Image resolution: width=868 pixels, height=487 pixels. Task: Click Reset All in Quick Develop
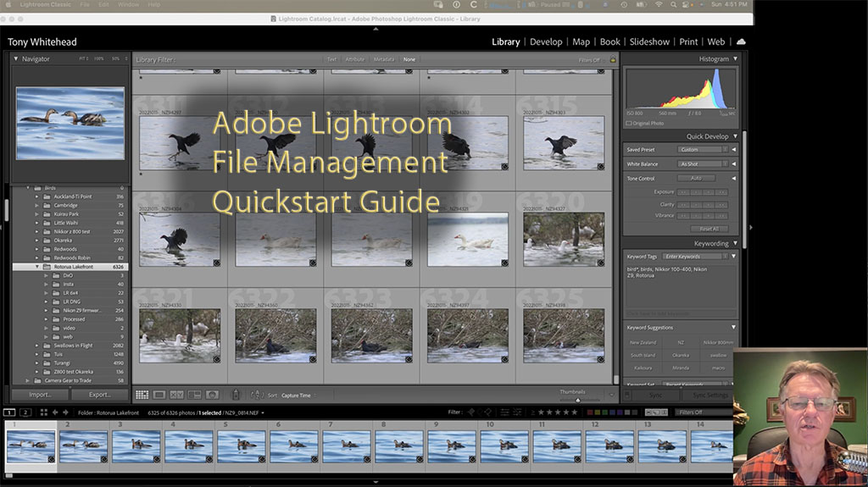(709, 229)
